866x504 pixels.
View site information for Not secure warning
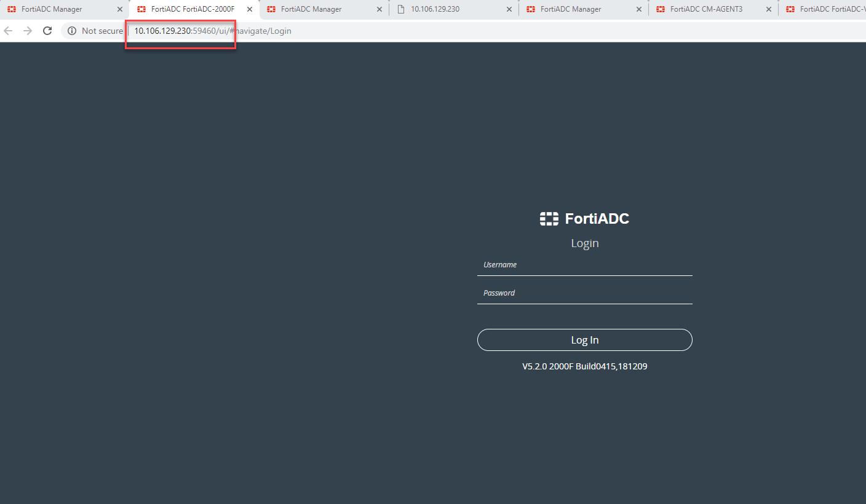tap(95, 31)
